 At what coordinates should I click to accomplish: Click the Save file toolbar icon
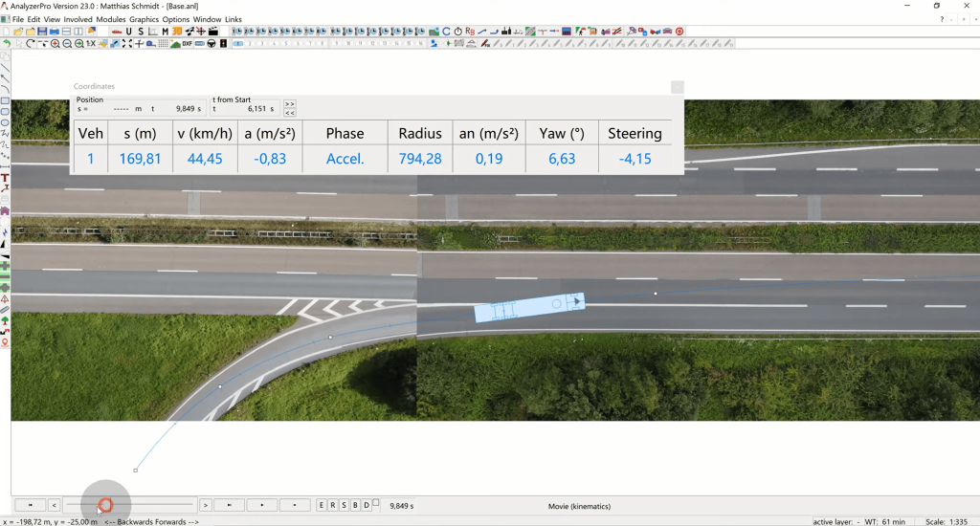42,32
